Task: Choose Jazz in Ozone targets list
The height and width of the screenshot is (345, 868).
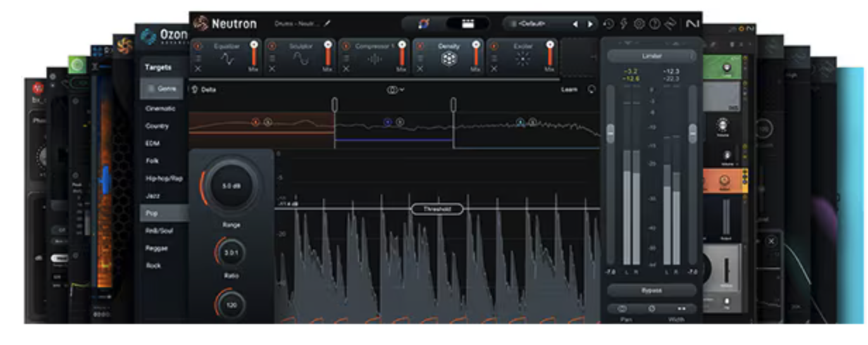Action: [x=152, y=195]
